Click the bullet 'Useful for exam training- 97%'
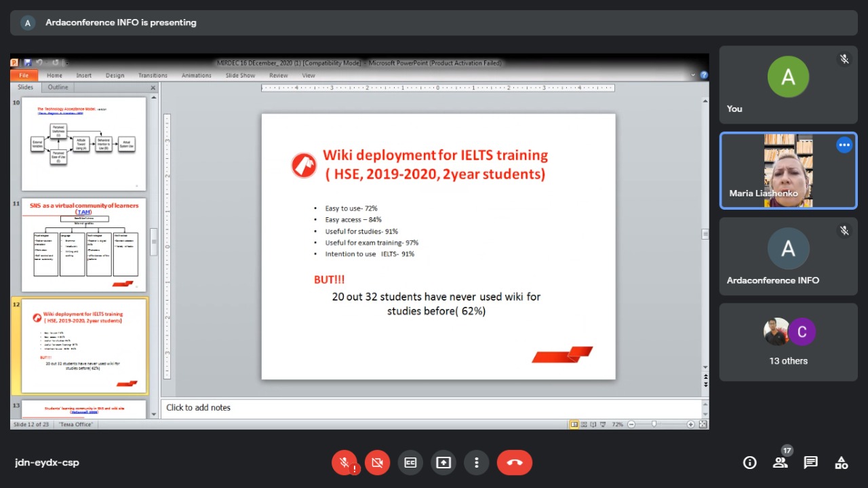Image resolution: width=868 pixels, height=488 pixels. click(372, 242)
